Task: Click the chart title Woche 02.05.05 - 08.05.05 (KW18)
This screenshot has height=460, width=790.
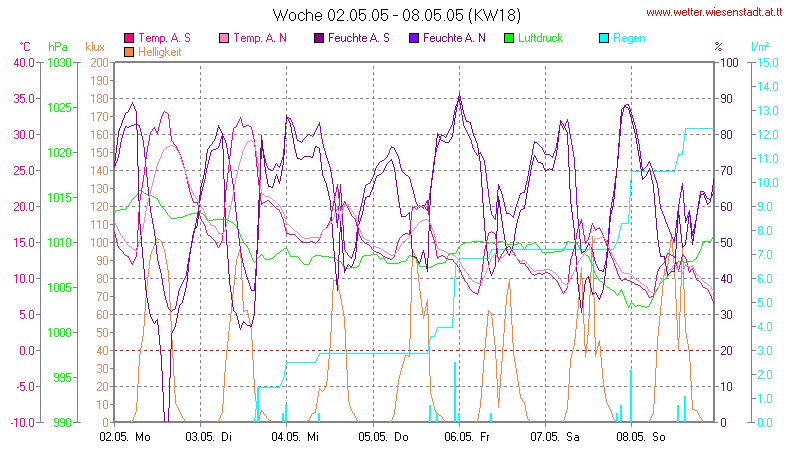Action: (397, 15)
